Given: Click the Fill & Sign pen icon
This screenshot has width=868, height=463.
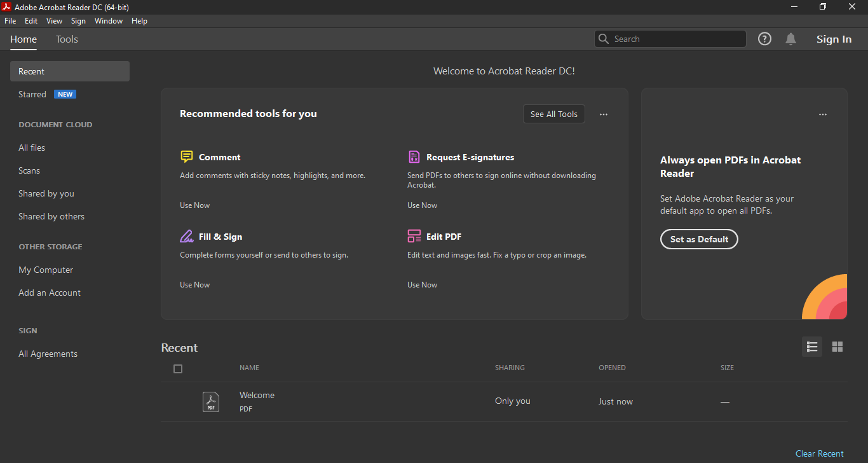Looking at the screenshot, I should 186,236.
